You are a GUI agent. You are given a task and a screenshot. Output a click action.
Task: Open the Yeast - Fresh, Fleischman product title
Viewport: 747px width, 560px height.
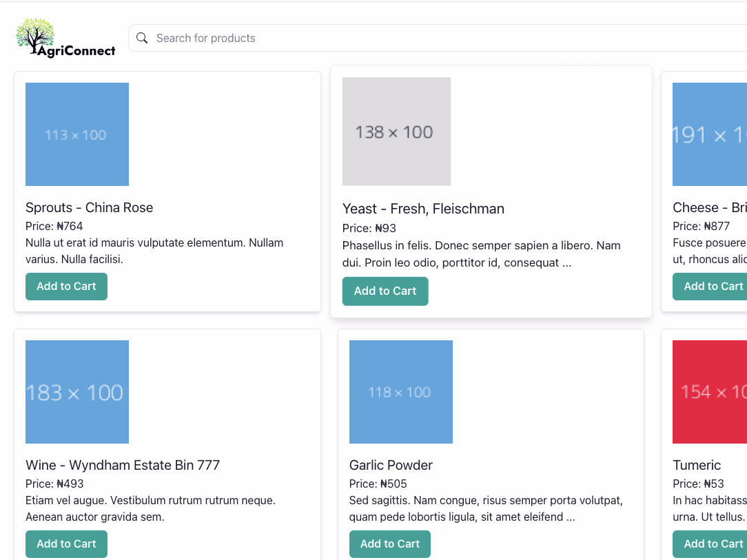(x=423, y=209)
